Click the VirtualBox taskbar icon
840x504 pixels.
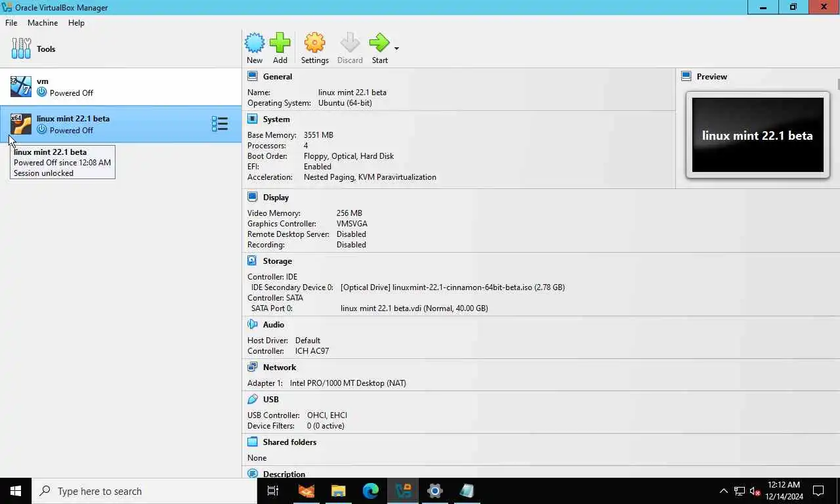[403, 491]
